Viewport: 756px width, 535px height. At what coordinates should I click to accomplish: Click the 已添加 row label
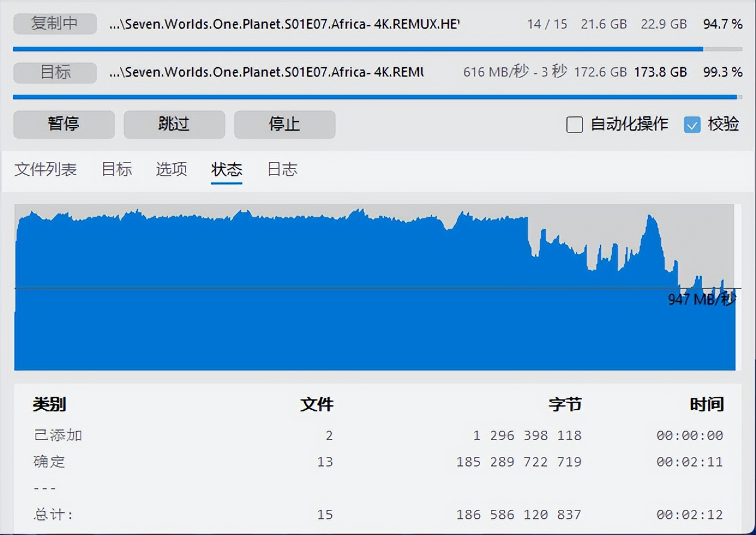click(x=58, y=435)
